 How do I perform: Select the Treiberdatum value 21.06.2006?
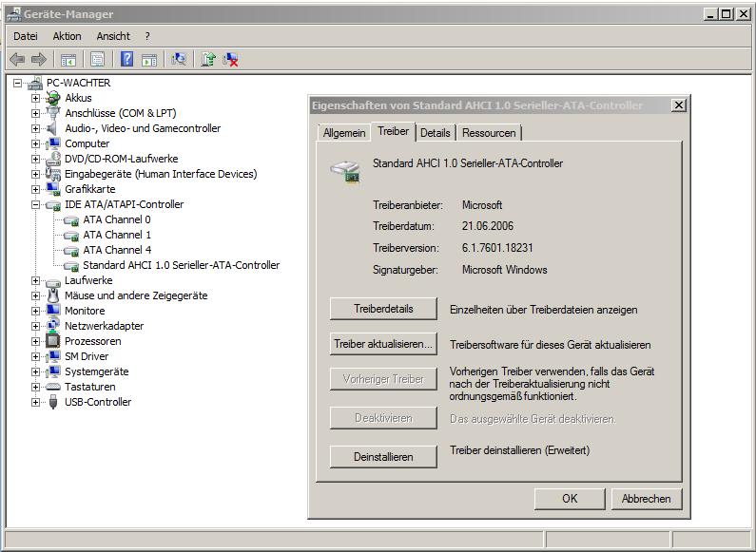pos(488,226)
